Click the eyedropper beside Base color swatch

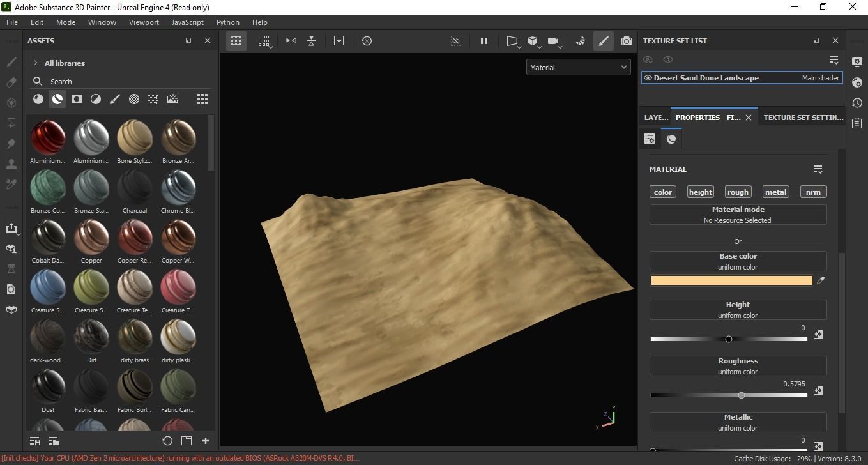tap(821, 280)
